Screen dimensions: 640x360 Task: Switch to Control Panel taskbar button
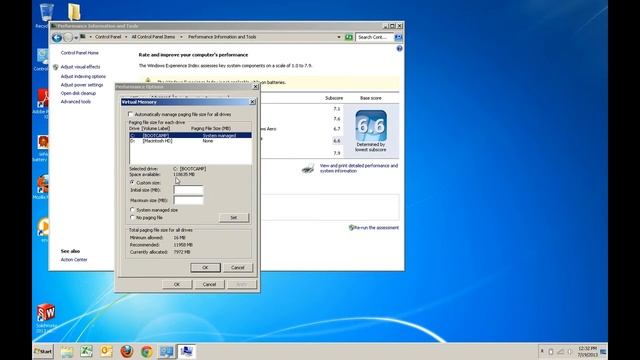tap(166, 351)
